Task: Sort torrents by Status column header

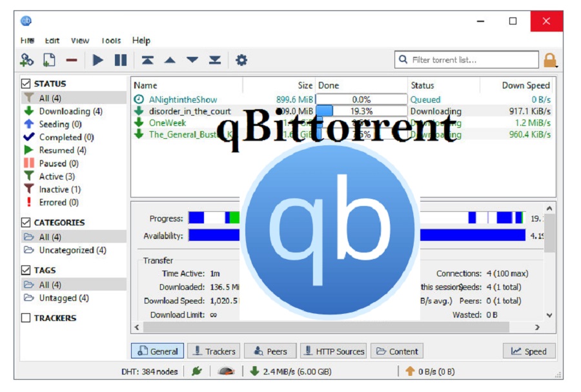Action: [x=443, y=85]
